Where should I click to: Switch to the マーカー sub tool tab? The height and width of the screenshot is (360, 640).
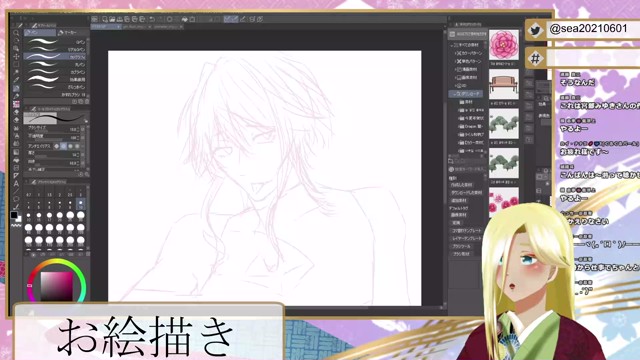pyautogui.click(x=68, y=32)
